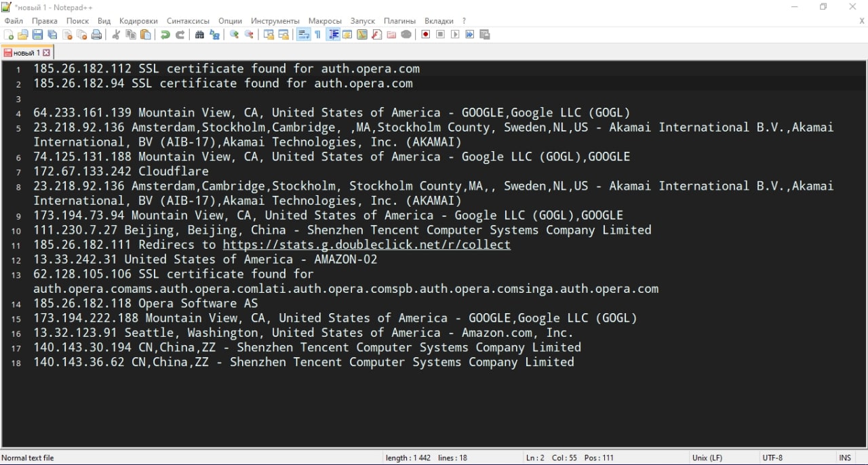This screenshot has height=465, width=868.
Task: Open the Поиск menu
Action: coord(78,21)
